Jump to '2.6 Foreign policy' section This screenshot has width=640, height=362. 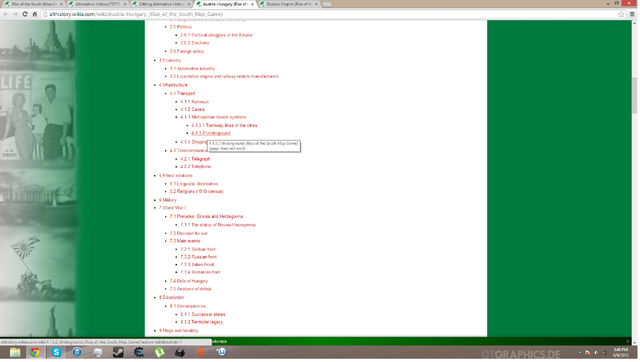[187, 51]
